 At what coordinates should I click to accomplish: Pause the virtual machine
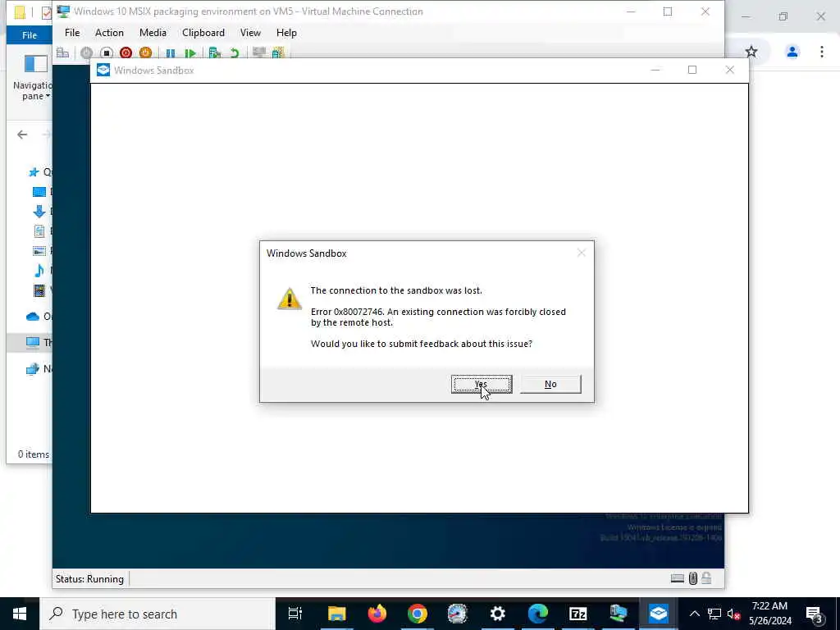[171, 53]
